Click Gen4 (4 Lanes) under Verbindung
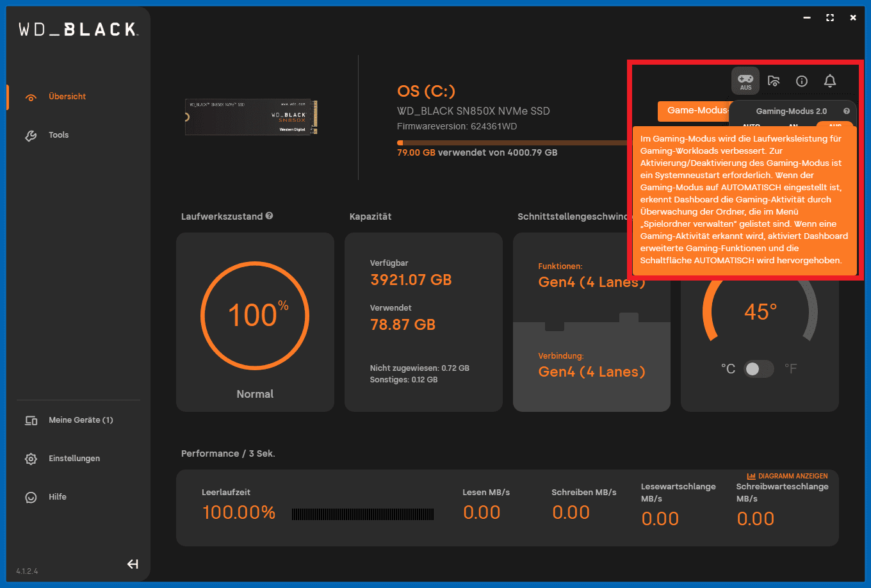 coord(592,372)
